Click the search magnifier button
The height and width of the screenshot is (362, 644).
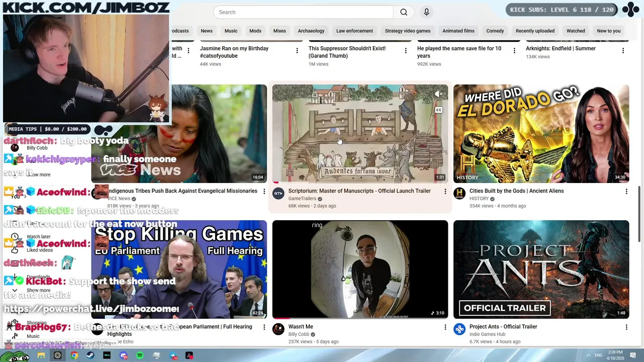click(404, 12)
